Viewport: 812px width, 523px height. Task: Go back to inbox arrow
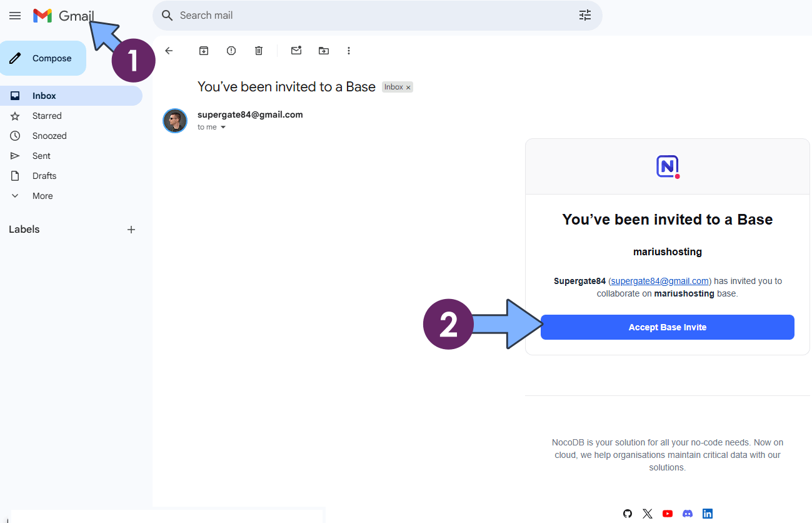point(169,51)
